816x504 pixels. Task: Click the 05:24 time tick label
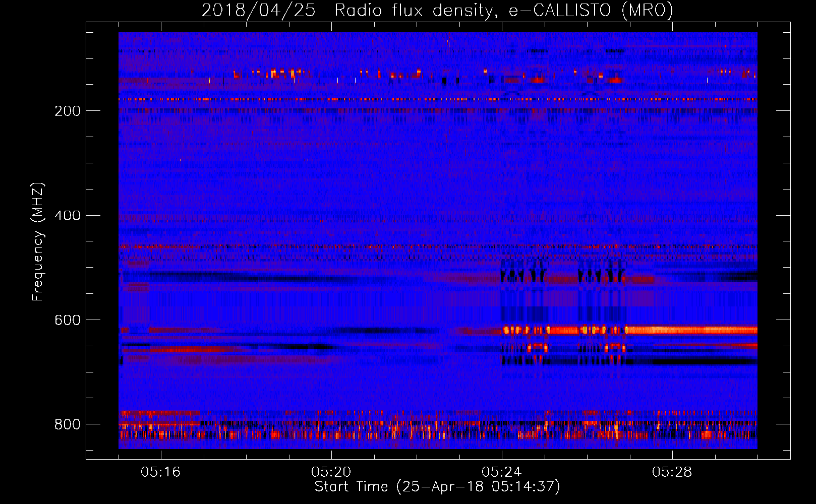pyautogui.click(x=502, y=472)
